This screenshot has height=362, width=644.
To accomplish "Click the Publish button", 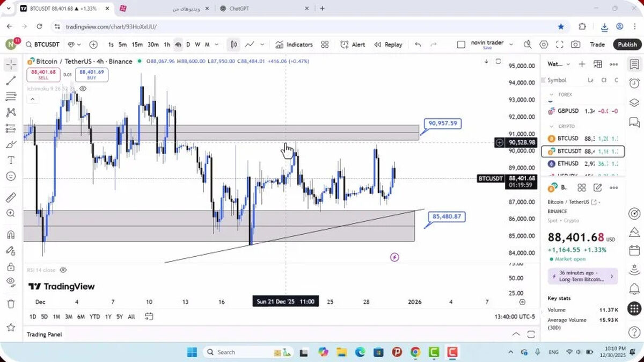I will 627,45.
